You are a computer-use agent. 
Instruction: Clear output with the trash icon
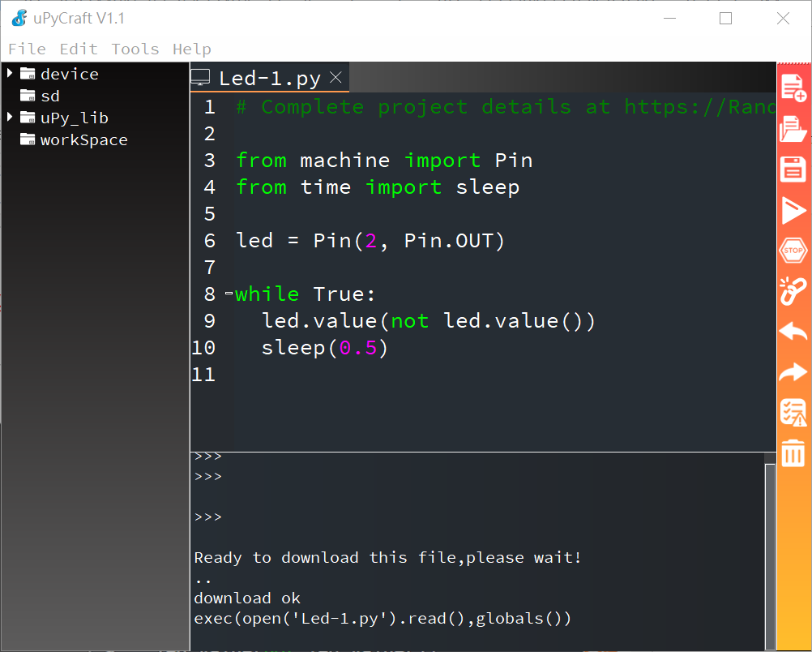(793, 453)
